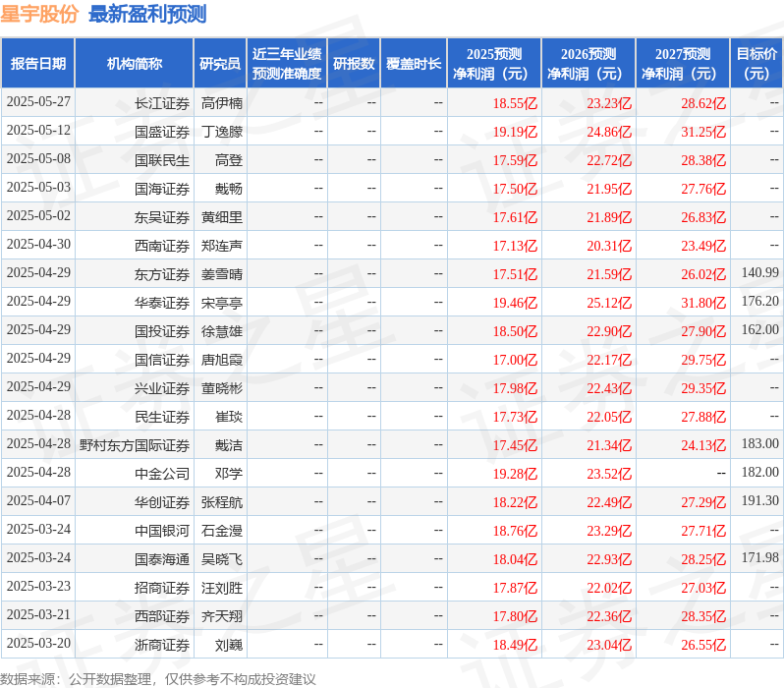
Task: Click the target price 171.98
Action: coord(760,558)
